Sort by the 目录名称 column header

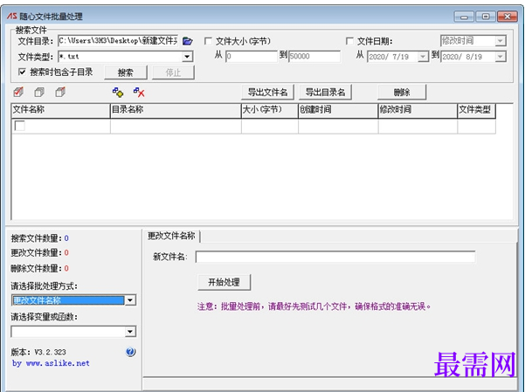click(x=176, y=110)
